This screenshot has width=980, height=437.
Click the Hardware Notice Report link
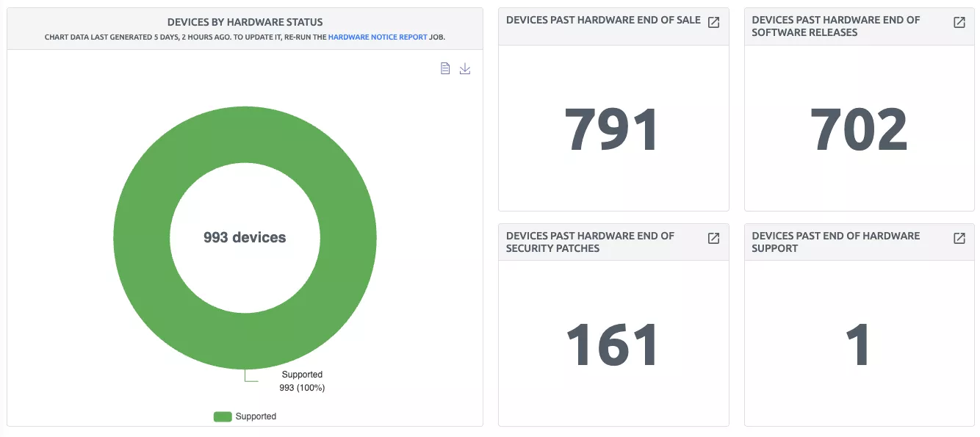[378, 37]
